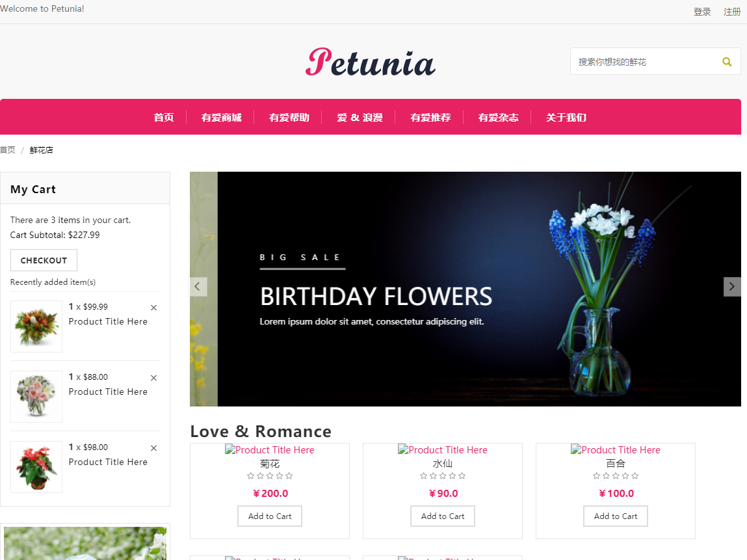Open product title of $99.99 cart item

[x=108, y=322]
